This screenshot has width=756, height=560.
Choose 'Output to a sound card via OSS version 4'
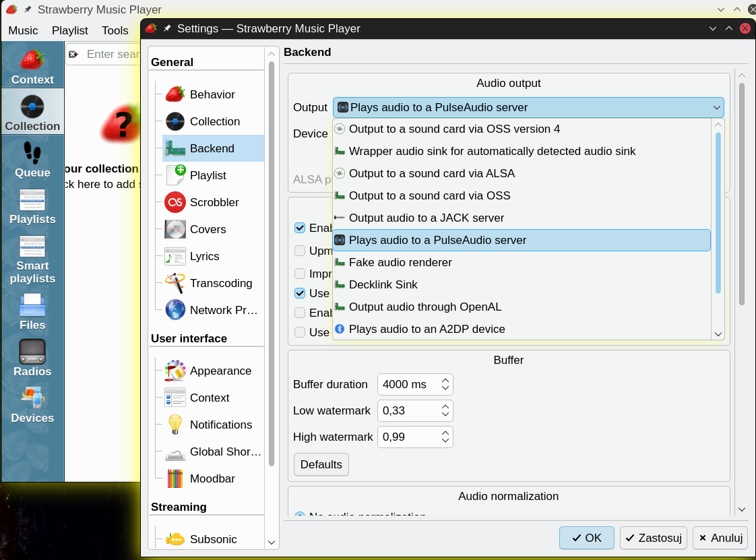[x=522, y=129]
